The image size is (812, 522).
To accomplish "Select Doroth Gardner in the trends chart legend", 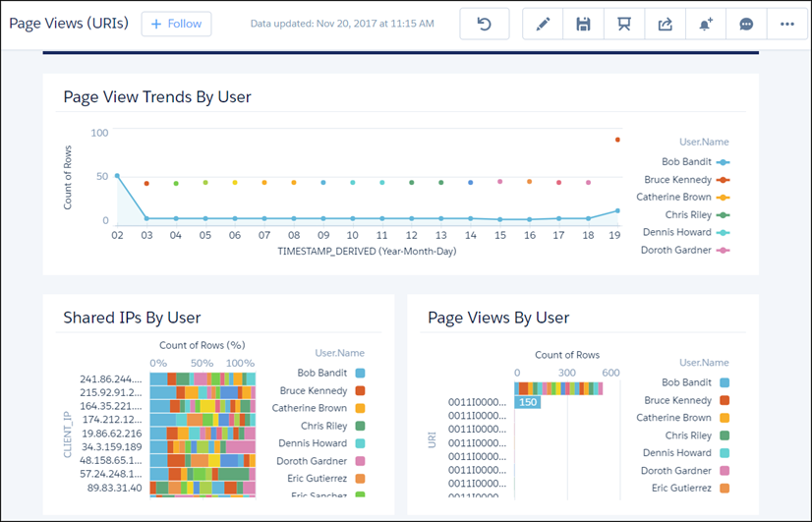I will (x=685, y=250).
